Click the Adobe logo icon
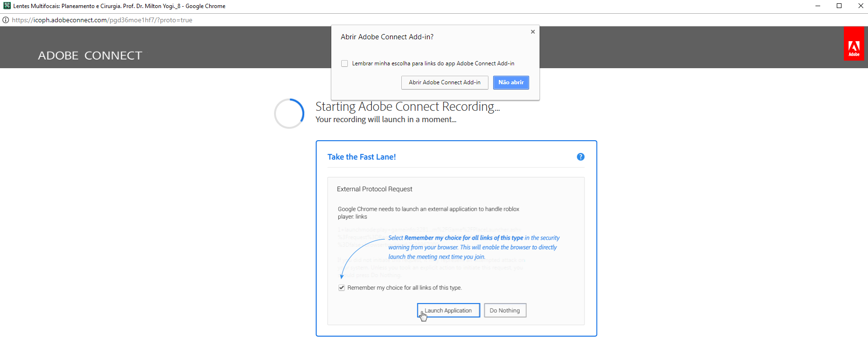The height and width of the screenshot is (339, 868). 854,44
